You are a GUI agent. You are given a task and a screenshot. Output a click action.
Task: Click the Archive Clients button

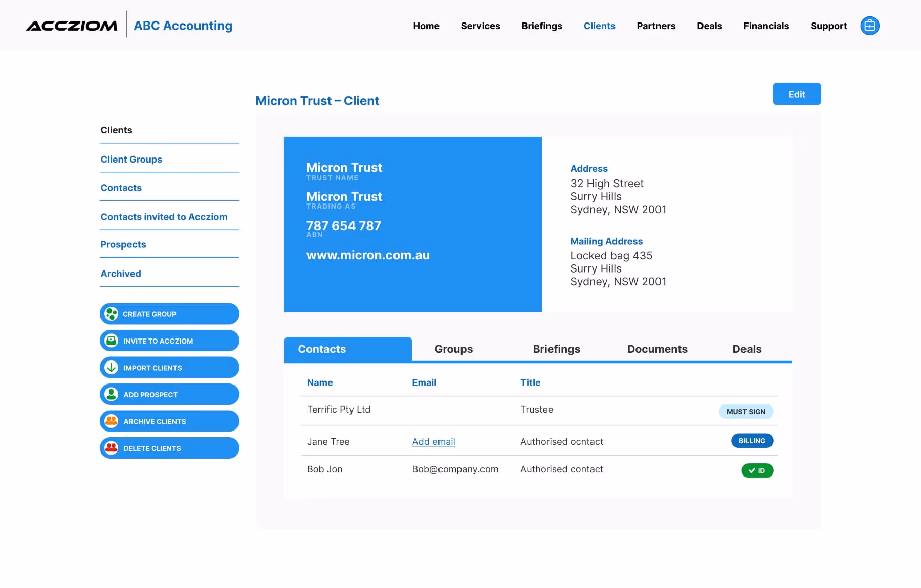pos(169,421)
